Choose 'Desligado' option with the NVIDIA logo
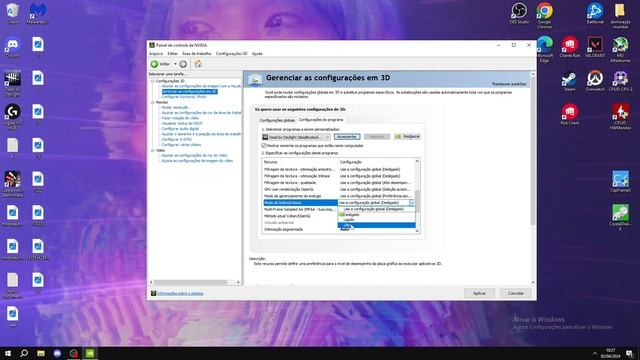This screenshot has width=640, height=360. [x=376, y=215]
